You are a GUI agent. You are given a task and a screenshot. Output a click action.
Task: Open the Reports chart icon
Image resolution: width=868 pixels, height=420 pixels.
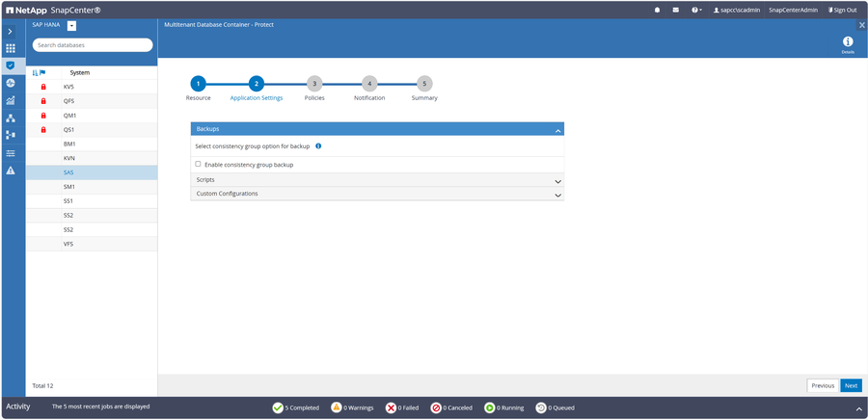11,100
